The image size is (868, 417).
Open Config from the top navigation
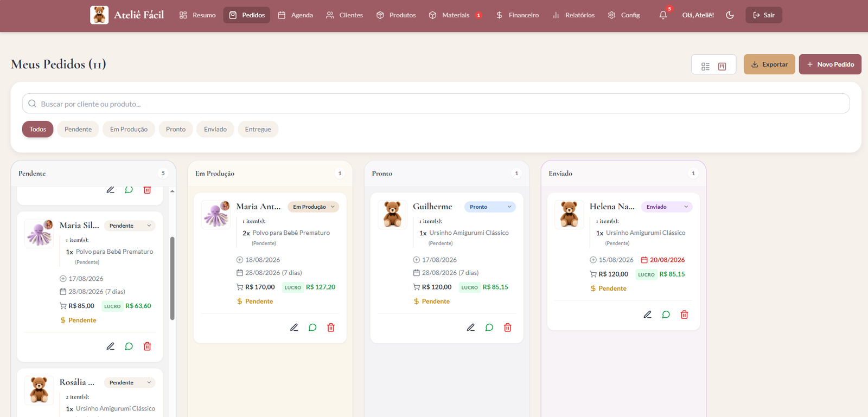point(624,15)
